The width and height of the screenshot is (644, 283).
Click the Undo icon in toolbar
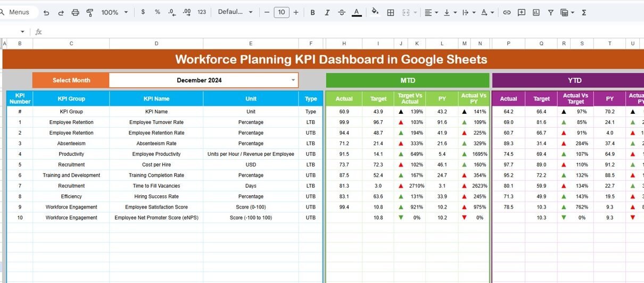click(46, 12)
